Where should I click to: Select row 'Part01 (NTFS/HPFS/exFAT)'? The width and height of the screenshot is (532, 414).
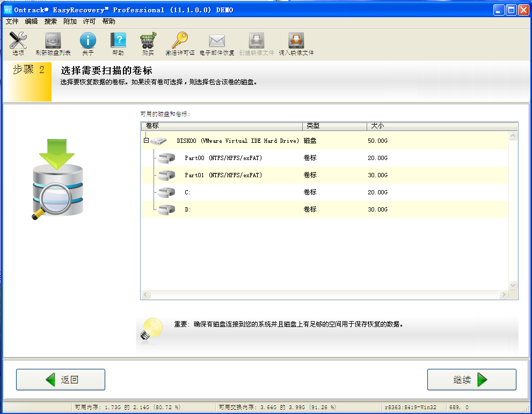[x=325, y=175]
